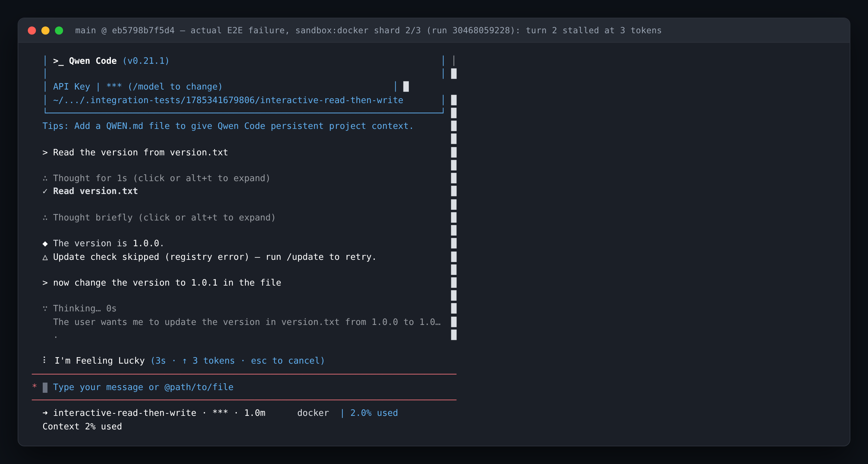
Task: Click the integration-tests working directory path
Action: click(x=228, y=100)
